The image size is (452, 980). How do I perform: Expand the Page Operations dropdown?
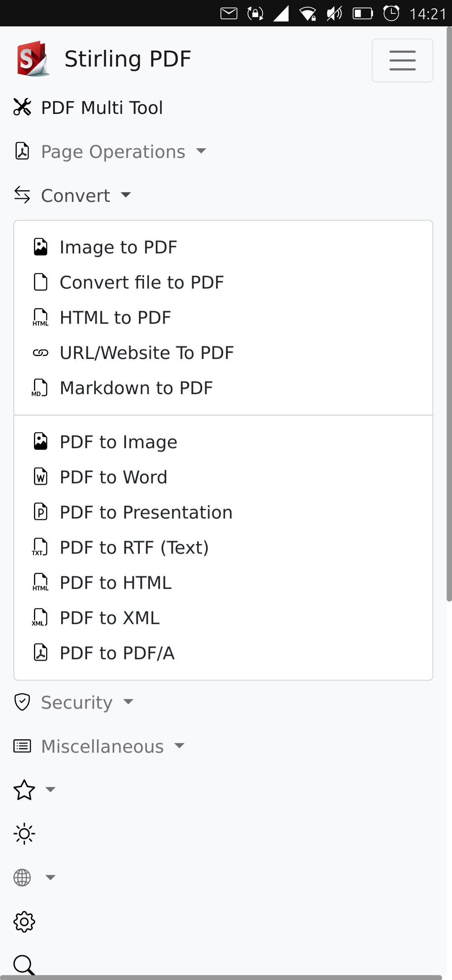(x=110, y=152)
